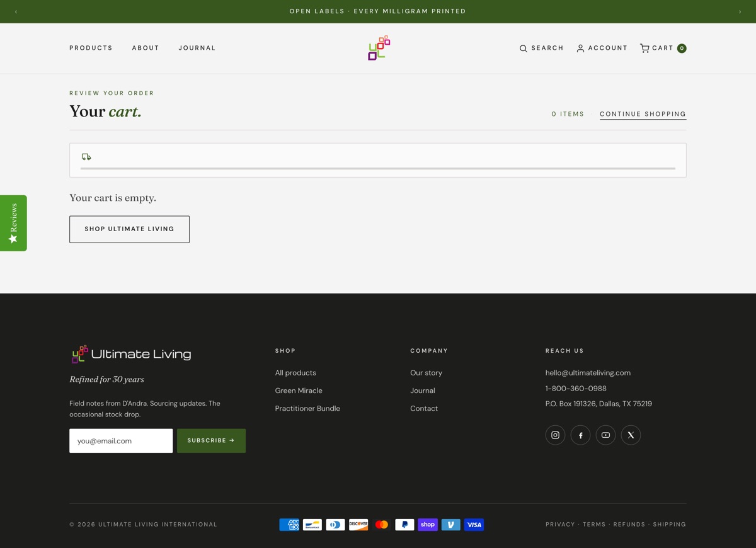This screenshot has height=548, width=756.
Task: Click the P.O. Box 191326 Dallas address
Action: (598, 404)
